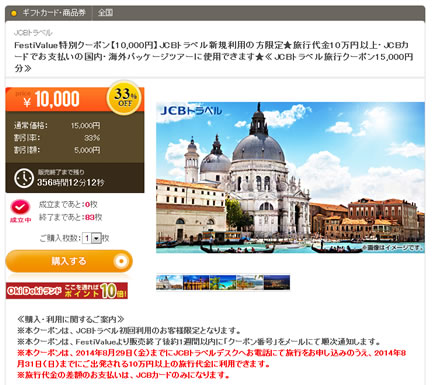
Task: Select the fourth coastal scenery thumbnail
Action: click(x=250, y=282)
